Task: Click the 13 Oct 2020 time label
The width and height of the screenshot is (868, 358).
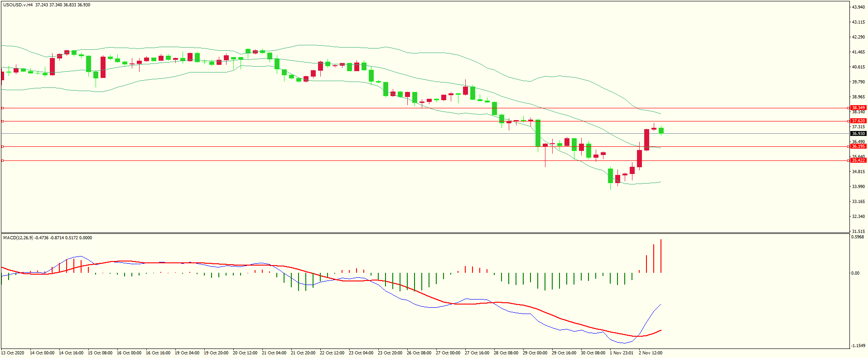Action: [13, 353]
